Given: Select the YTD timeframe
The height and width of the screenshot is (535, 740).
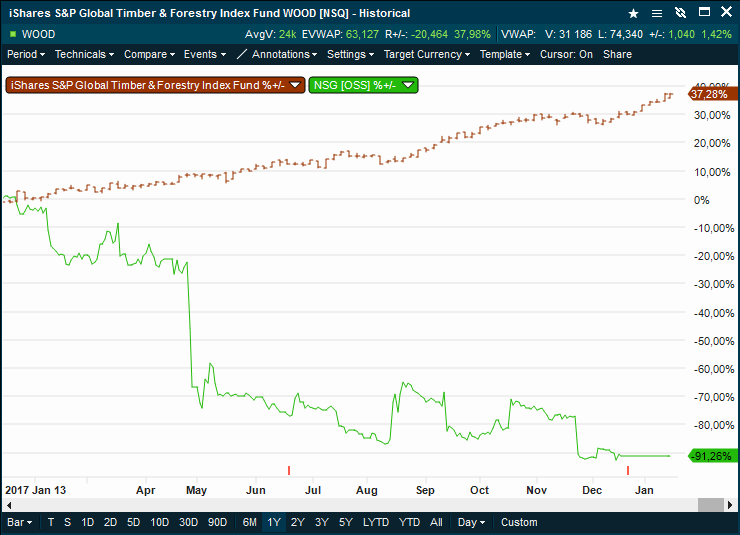Looking at the screenshot, I should [x=409, y=522].
